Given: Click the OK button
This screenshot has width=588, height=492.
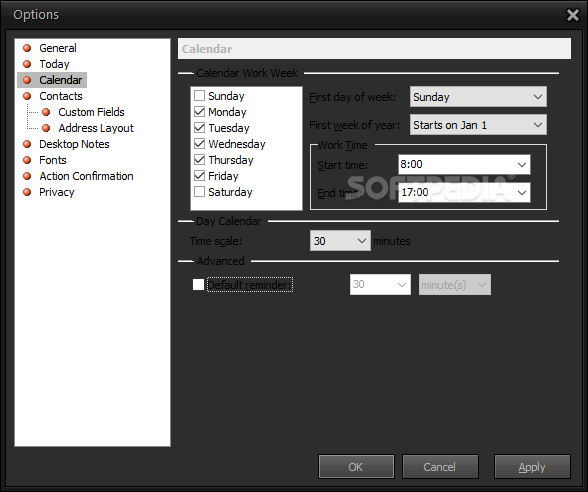Looking at the screenshot, I should (x=356, y=467).
